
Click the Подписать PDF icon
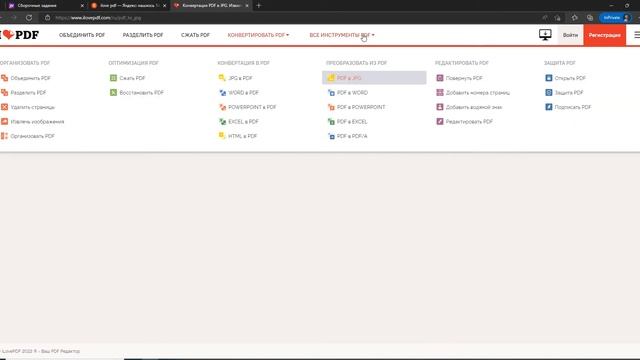(x=549, y=107)
